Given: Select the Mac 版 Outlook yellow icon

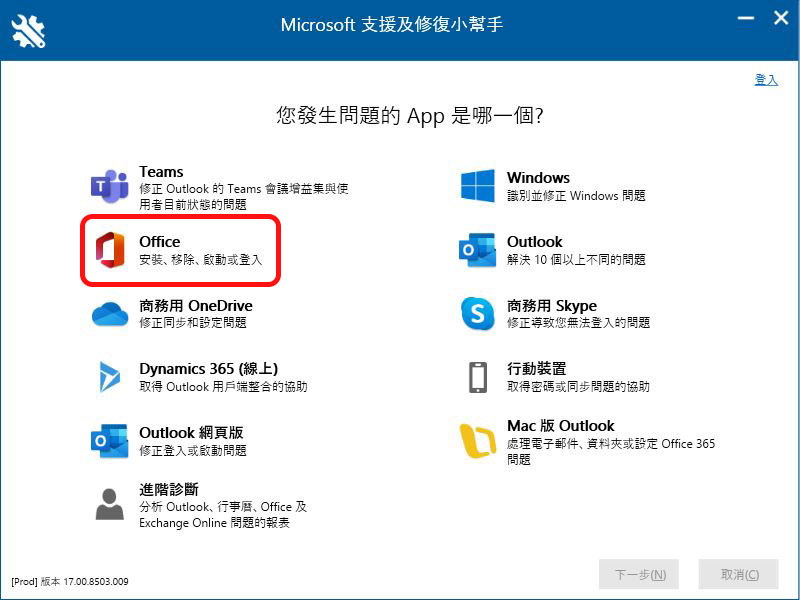Looking at the screenshot, I should click(478, 441).
